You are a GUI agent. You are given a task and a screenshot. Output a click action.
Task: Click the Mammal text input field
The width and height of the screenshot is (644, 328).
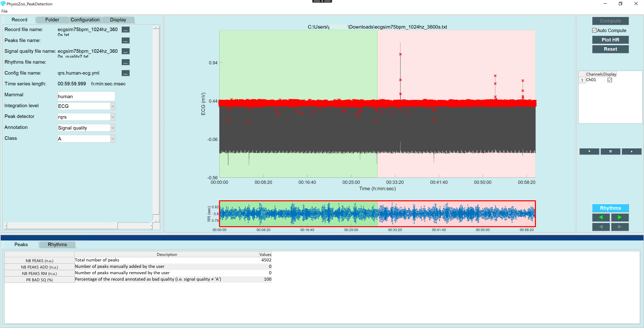(86, 96)
